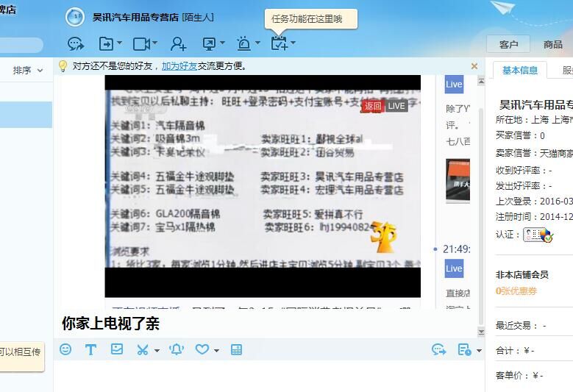Open the 排序 sort dropdown
The width and height of the screenshot is (573, 392).
click(28, 70)
